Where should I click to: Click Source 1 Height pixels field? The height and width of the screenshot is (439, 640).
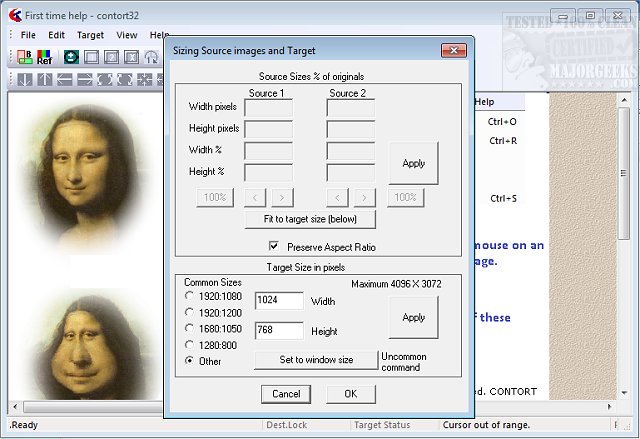point(269,129)
